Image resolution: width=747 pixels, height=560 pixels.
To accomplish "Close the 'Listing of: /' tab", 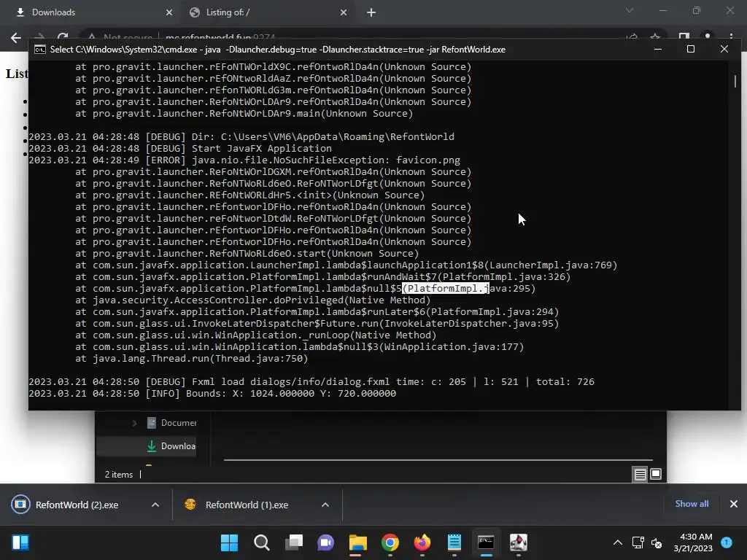I will tap(344, 13).
